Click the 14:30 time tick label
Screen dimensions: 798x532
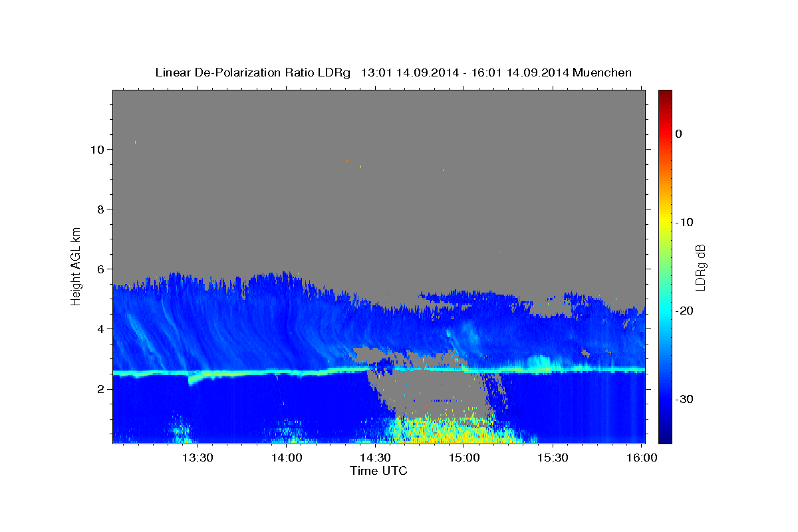click(x=375, y=458)
